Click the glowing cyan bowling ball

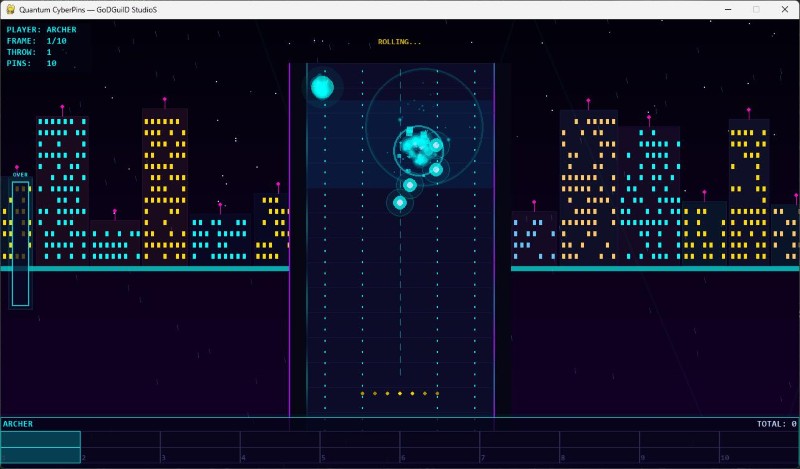pyautogui.click(x=322, y=87)
